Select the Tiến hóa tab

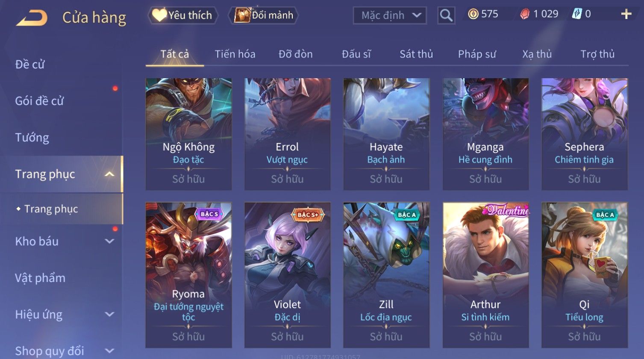click(x=235, y=54)
